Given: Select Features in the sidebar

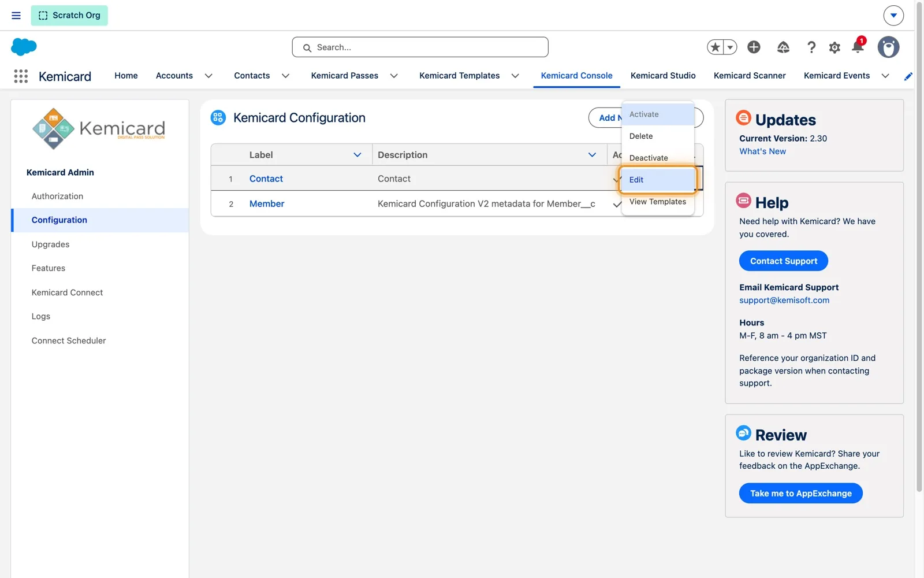Looking at the screenshot, I should 100,268.
